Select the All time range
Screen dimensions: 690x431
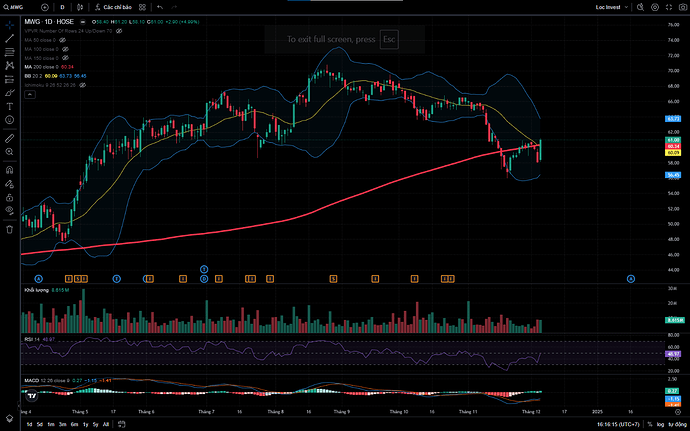point(106,424)
